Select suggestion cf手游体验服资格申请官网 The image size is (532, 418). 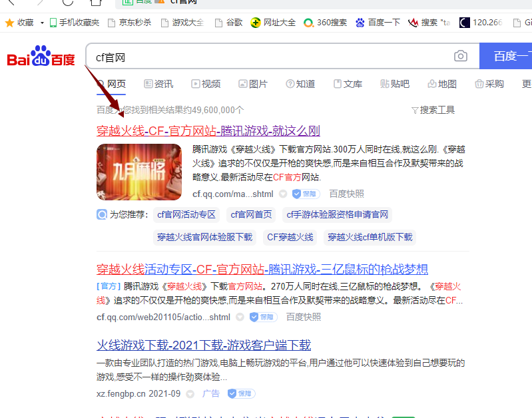338,214
